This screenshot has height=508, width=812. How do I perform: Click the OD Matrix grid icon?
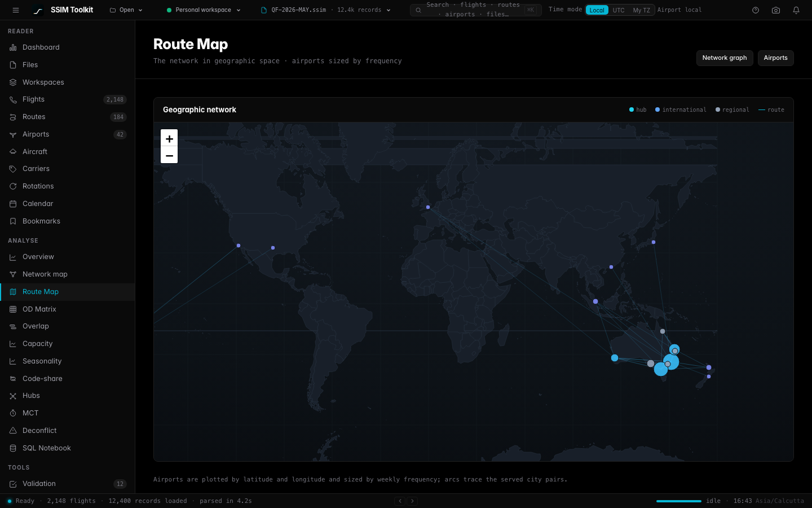[x=13, y=309]
